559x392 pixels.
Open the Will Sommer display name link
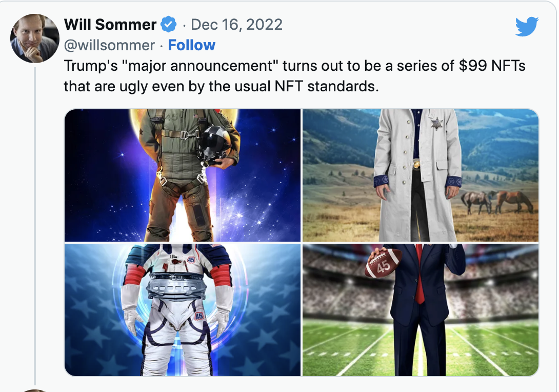click(110, 24)
